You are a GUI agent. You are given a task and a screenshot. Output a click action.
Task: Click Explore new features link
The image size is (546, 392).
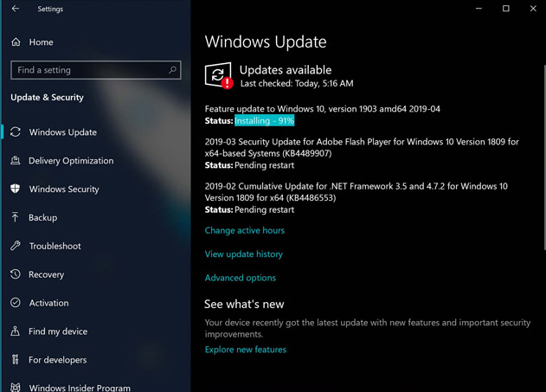246,350
